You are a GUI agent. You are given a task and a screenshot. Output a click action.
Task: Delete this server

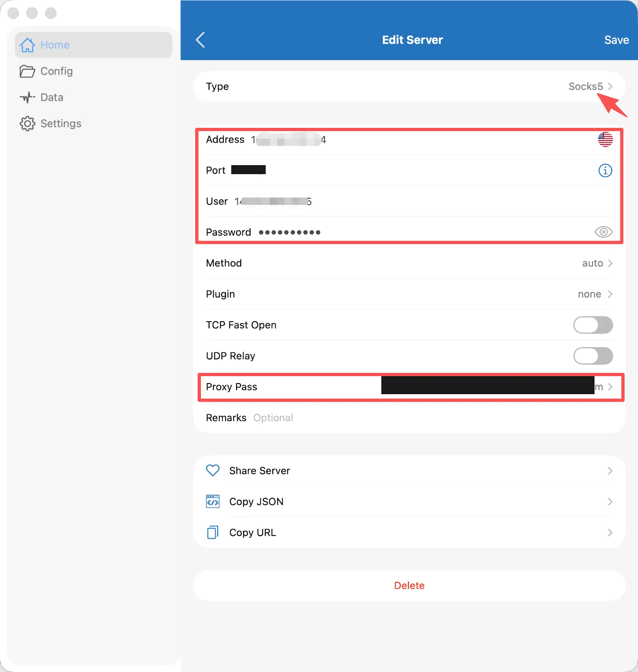point(409,586)
